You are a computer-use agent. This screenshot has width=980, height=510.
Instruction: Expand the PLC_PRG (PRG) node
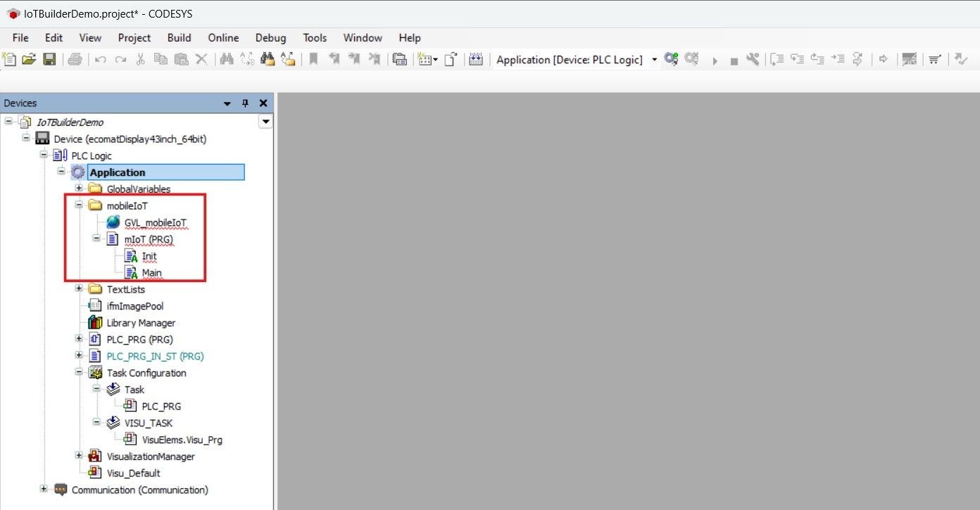coord(79,339)
